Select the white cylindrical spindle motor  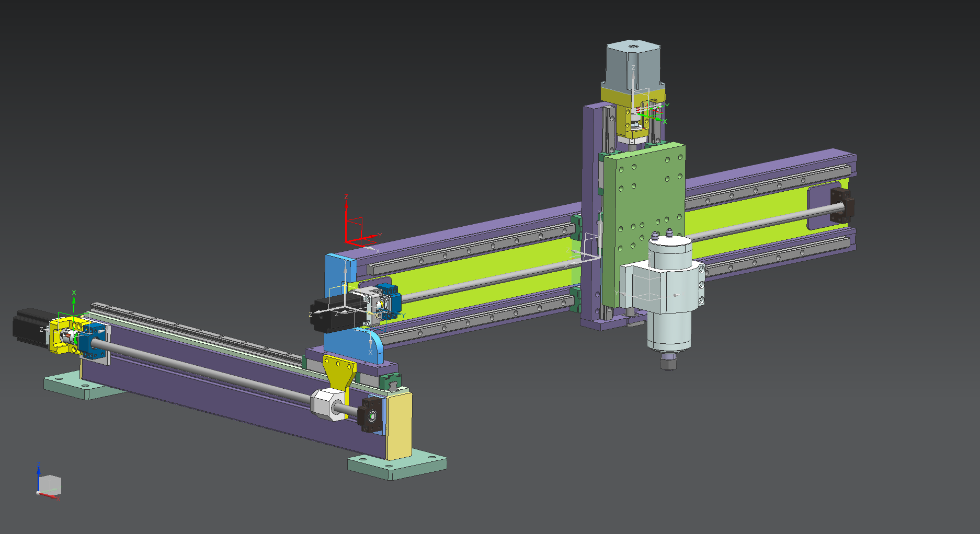tap(670, 295)
